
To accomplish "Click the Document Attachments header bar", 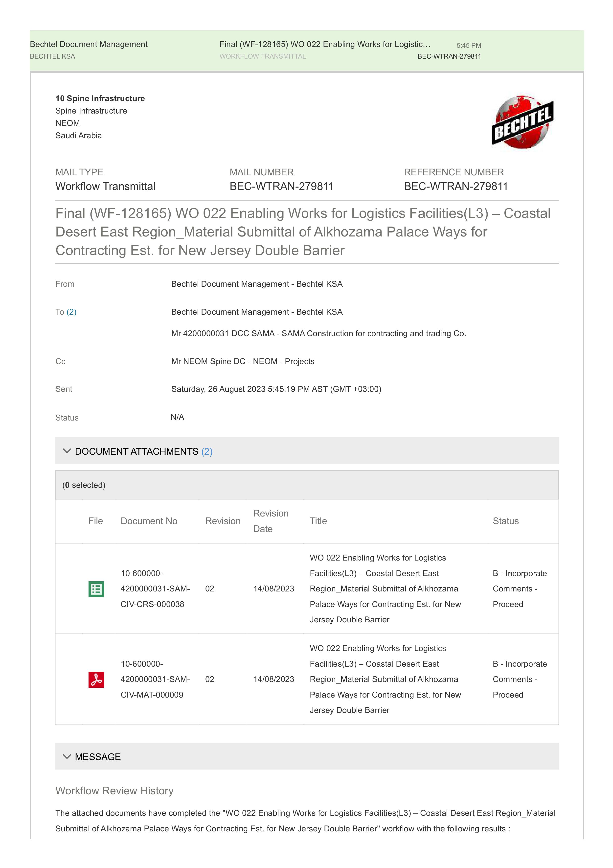I will point(307,451).
